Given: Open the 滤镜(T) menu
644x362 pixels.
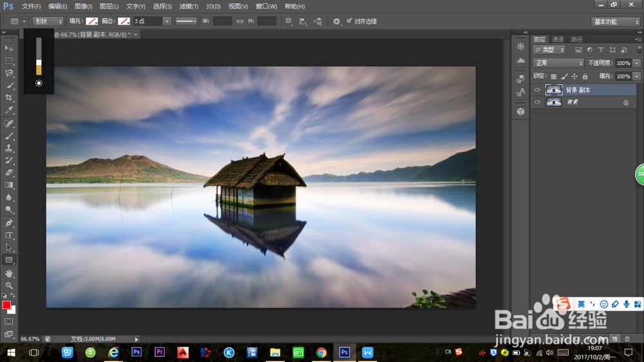Looking at the screenshot, I should click(189, 6).
